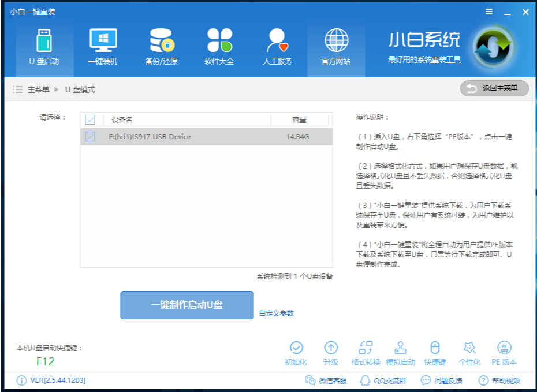
Task: Open the 快捷键 hotkey list
Action: pos(434,353)
